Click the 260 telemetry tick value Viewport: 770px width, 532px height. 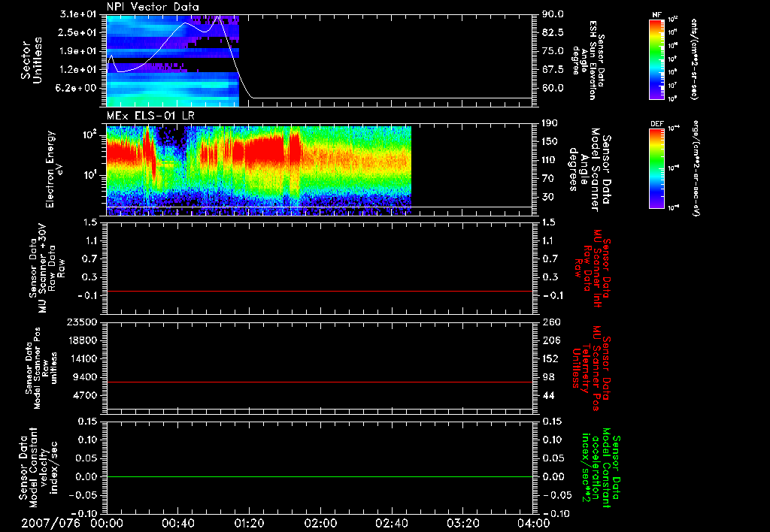pyautogui.click(x=550, y=322)
